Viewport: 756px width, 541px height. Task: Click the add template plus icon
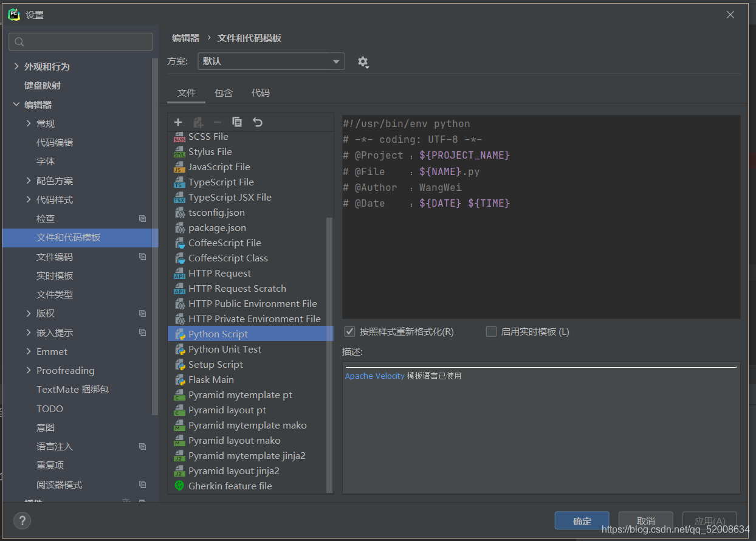(x=178, y=122)
